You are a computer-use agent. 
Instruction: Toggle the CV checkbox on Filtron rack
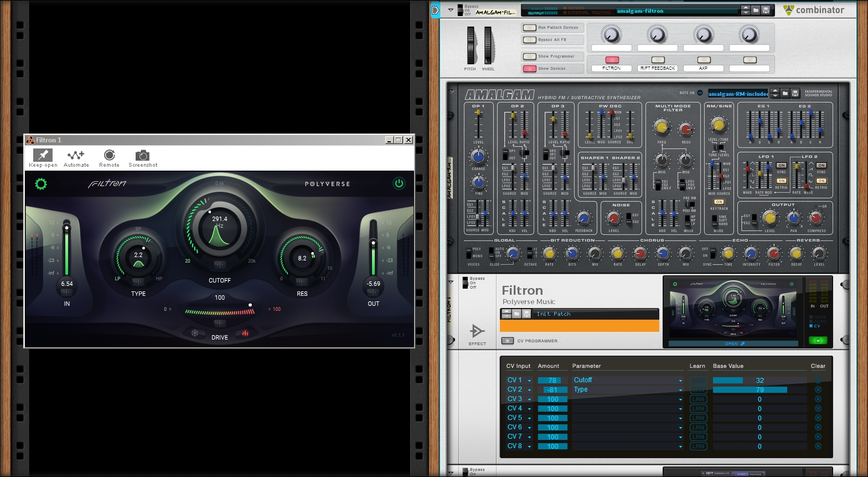tap(812, 326)
